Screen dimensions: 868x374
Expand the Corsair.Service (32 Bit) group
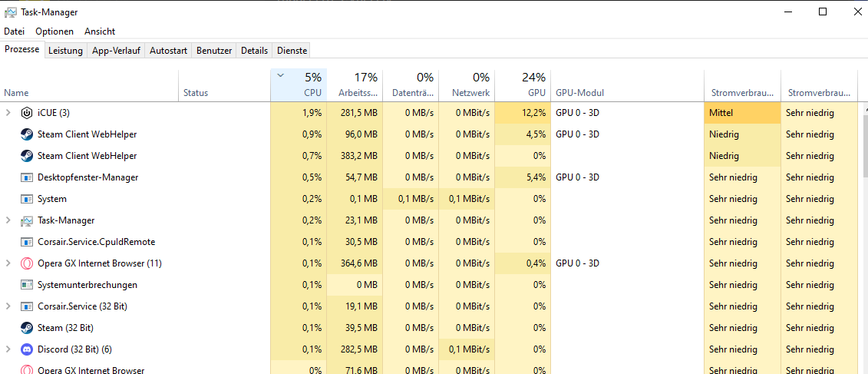pyautogui.click(x=8, y=306)
